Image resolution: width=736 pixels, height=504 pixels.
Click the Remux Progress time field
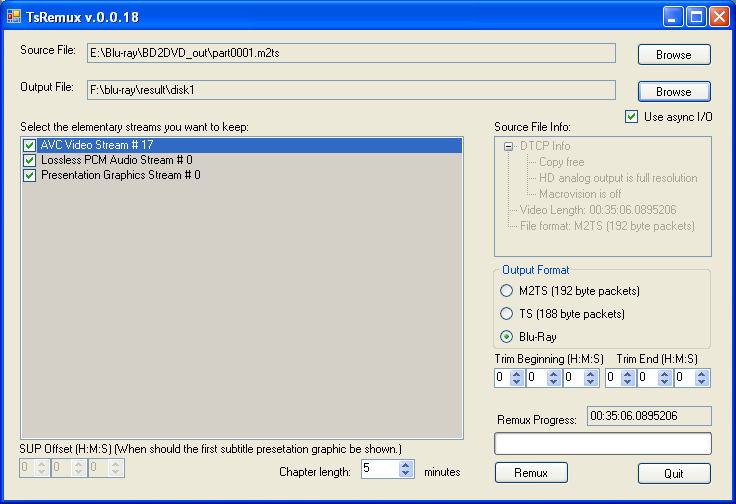tap(649, 416)
